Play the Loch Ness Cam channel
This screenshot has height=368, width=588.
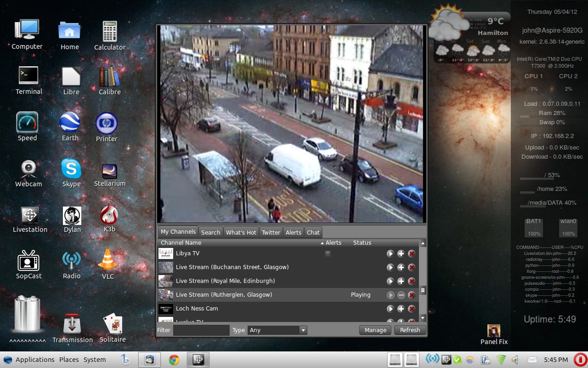click(x=390, y=309)
